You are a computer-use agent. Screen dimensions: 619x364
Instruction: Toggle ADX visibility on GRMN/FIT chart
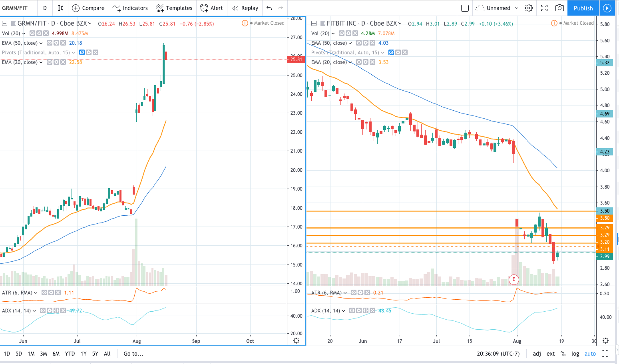[43, 310]
